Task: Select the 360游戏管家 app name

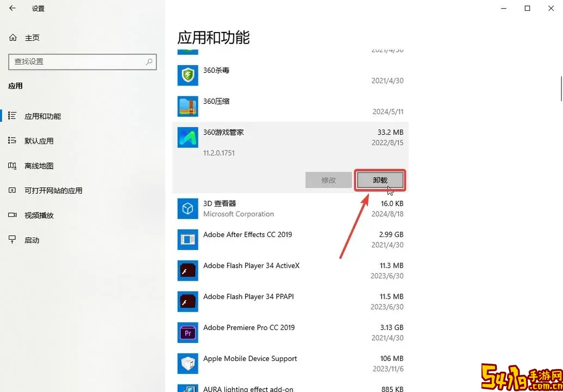Action: [224, 132]
